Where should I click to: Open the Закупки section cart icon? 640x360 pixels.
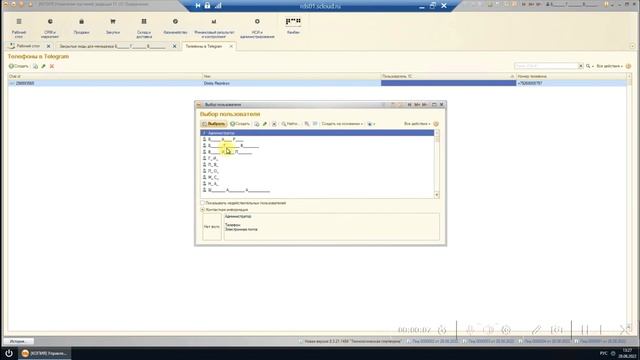[113, 22]
